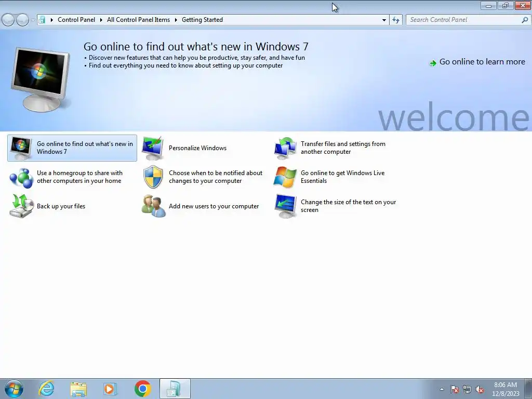The height and width of the screenshot is (399, 532).
Task: Open the recent pages dropdown near Back
Action: pos(33,20)
